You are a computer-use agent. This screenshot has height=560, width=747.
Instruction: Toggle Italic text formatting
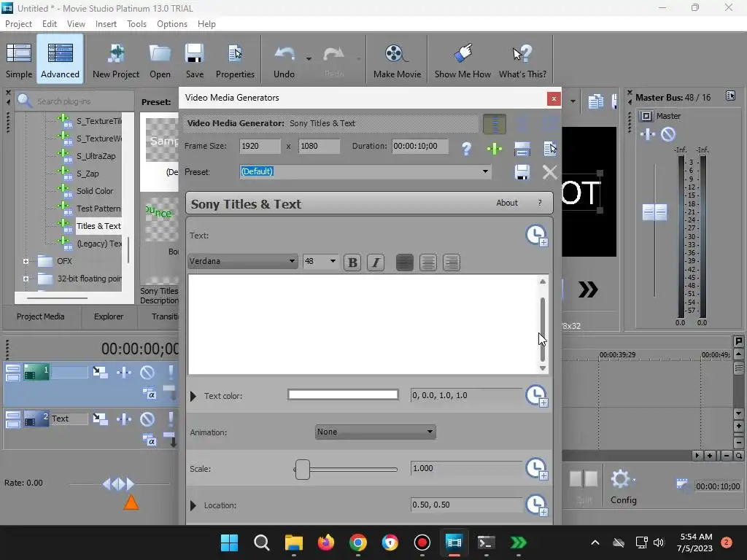click(x=376, y=262)
